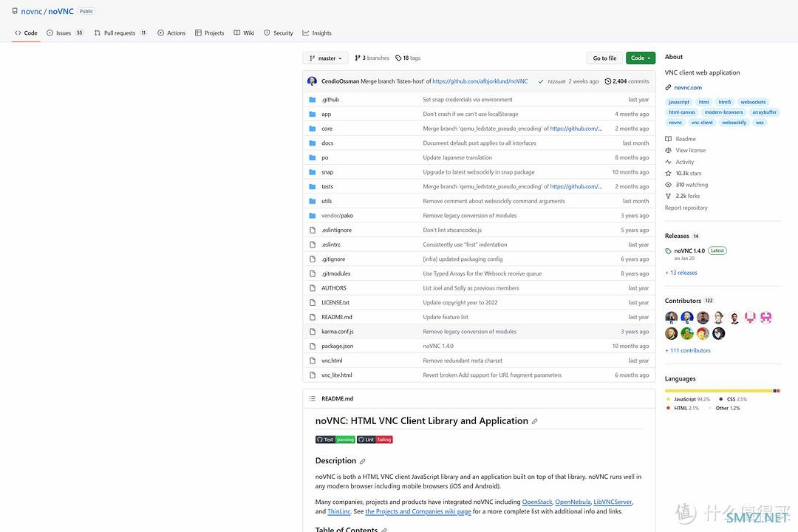
Task: Click the javascript topic tag
Action: 679,102
